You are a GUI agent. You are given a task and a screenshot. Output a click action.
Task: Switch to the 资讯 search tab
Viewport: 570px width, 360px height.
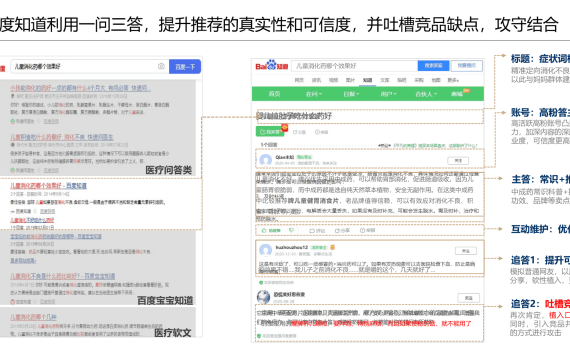[x=316, y=80]
